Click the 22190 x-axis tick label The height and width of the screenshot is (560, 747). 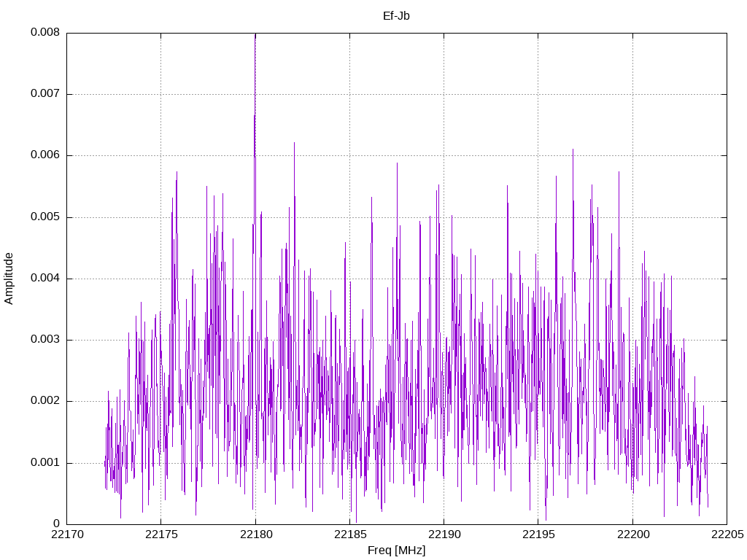pyautogui.click(x=444, y=534)
